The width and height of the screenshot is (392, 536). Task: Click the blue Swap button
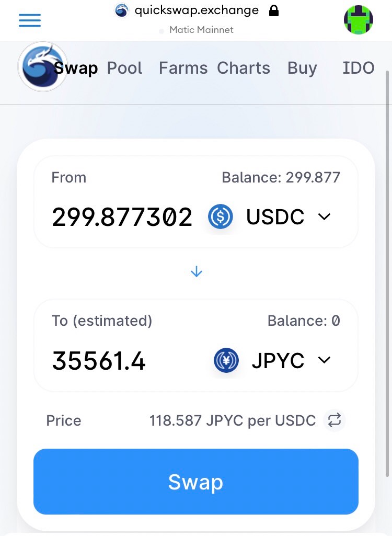(x=196, y=481)
